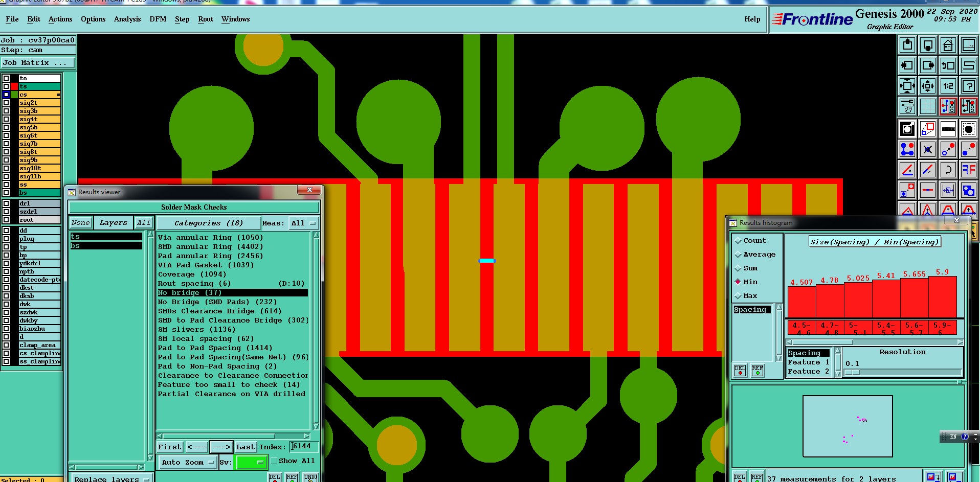The width and height of the screenshot is (980, 482).
Task: Click the ruler measure tool icon
Action: [x=948, y=129]
